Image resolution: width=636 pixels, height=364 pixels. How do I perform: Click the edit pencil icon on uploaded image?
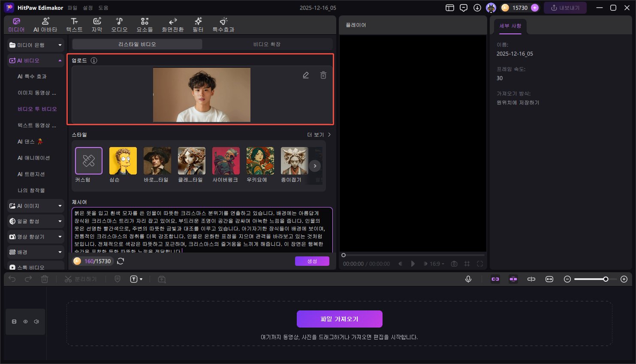tap(306, 75)
